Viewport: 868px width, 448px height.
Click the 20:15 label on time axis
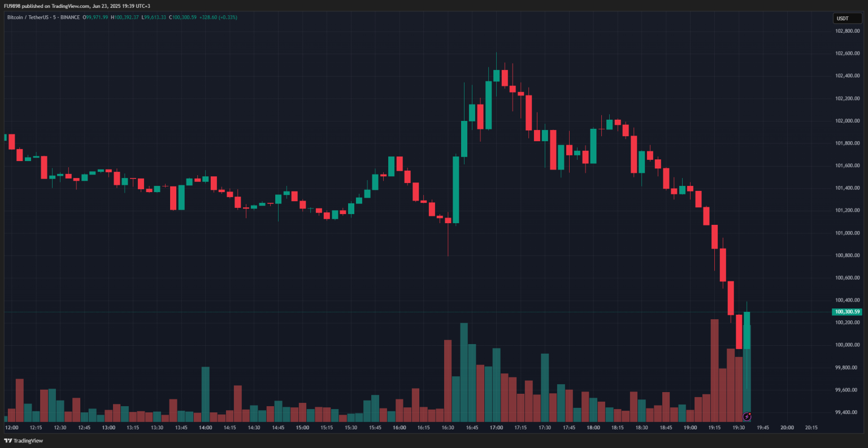[811, 428]
